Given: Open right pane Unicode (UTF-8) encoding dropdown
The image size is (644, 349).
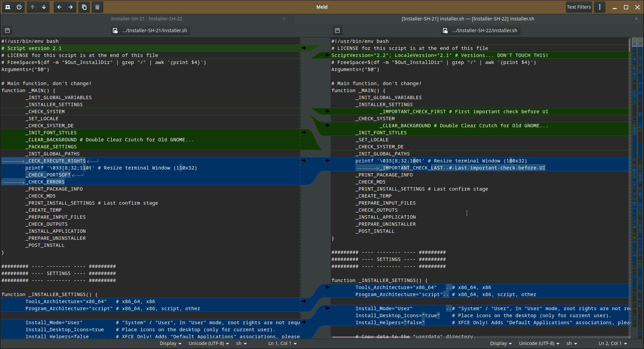Looking at the screenshot, I should pos(539,343).
